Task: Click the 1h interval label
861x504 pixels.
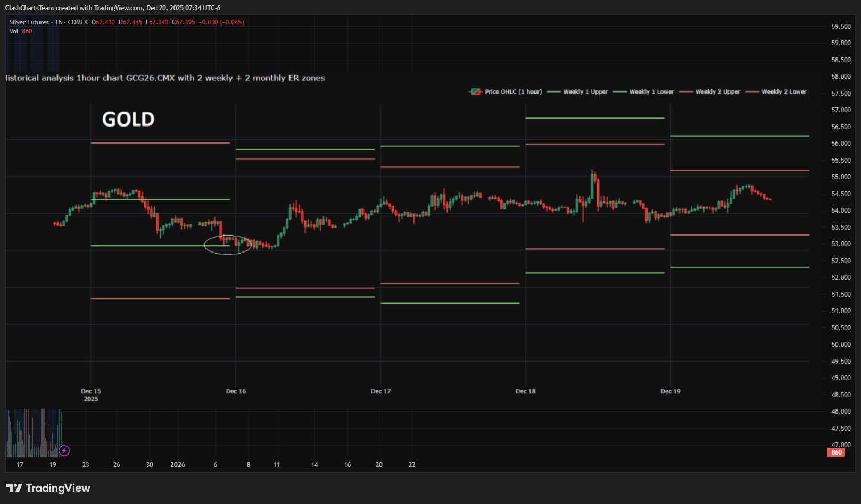Action: tap(59, 22)
